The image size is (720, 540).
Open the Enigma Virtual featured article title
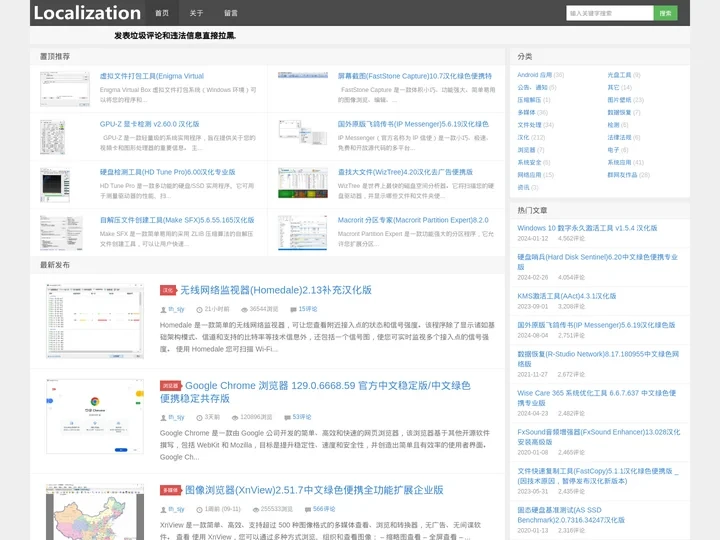click(152, 76)
